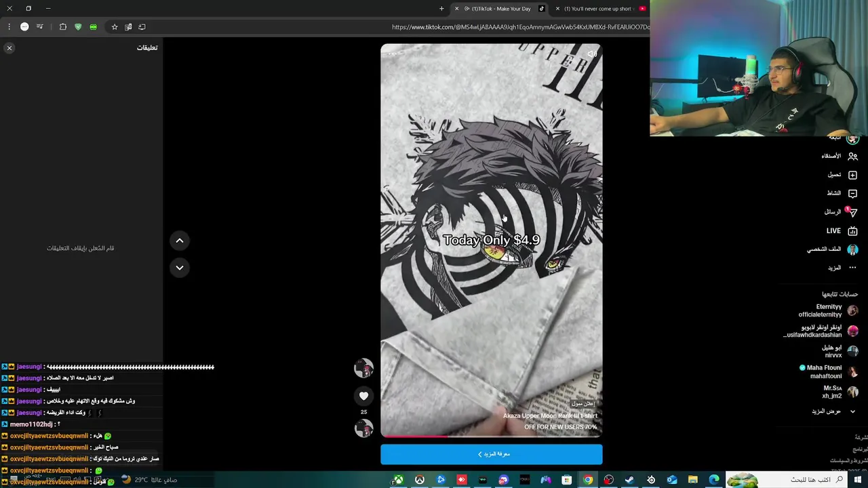
Task: Close the comments panel with the X
Action: click(9, 48)
